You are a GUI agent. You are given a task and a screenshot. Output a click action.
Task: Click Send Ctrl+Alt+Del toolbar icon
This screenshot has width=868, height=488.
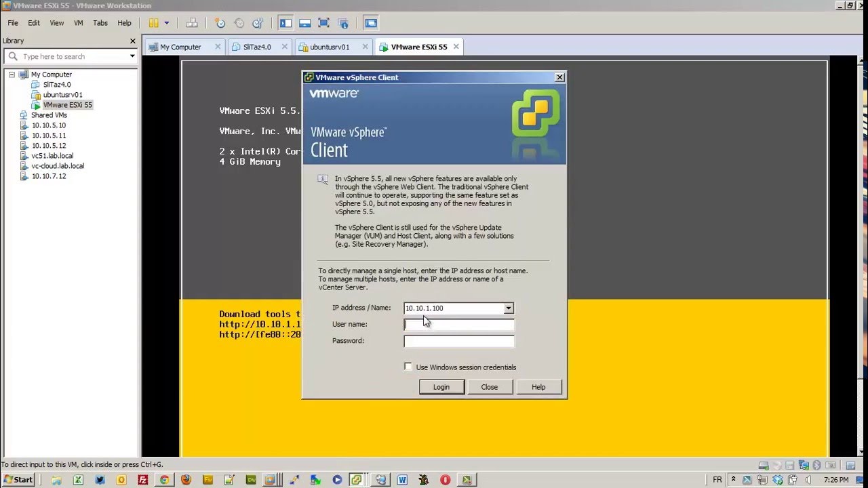pos(192,23)
